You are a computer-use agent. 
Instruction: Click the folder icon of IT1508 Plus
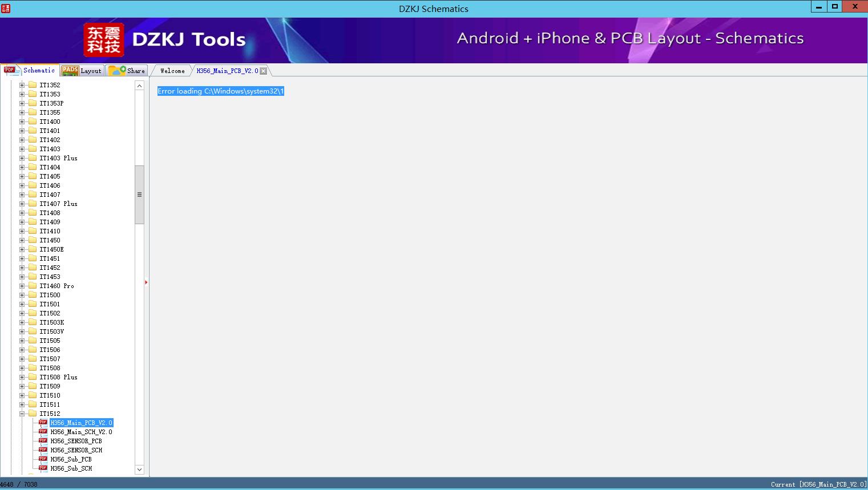(33, 377)
